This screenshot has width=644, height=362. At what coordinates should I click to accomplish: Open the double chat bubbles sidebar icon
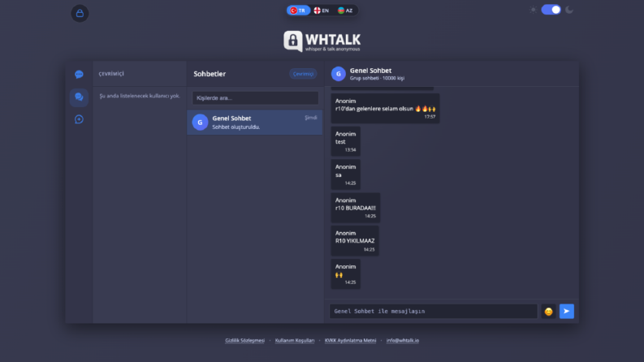[79, 97]
